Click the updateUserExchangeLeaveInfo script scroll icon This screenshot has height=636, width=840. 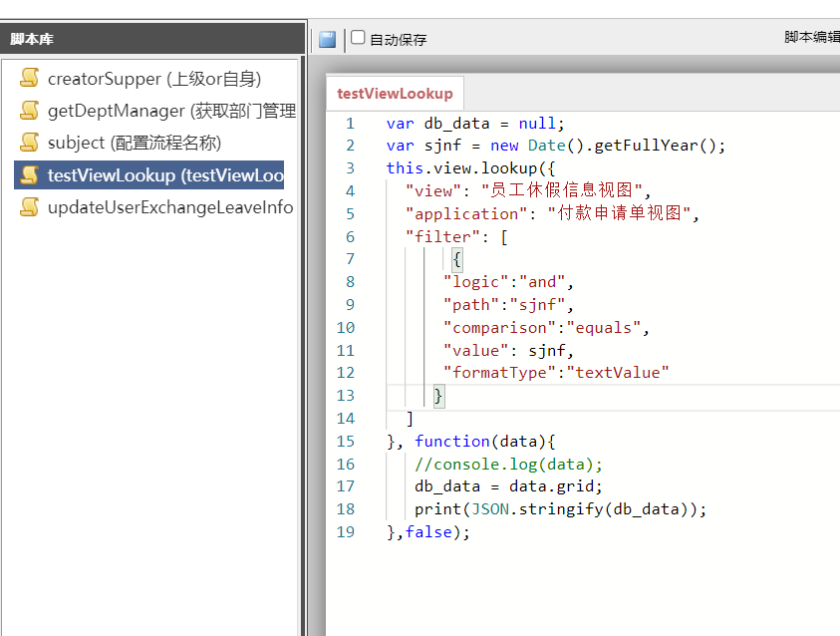(x=30, y=207)
